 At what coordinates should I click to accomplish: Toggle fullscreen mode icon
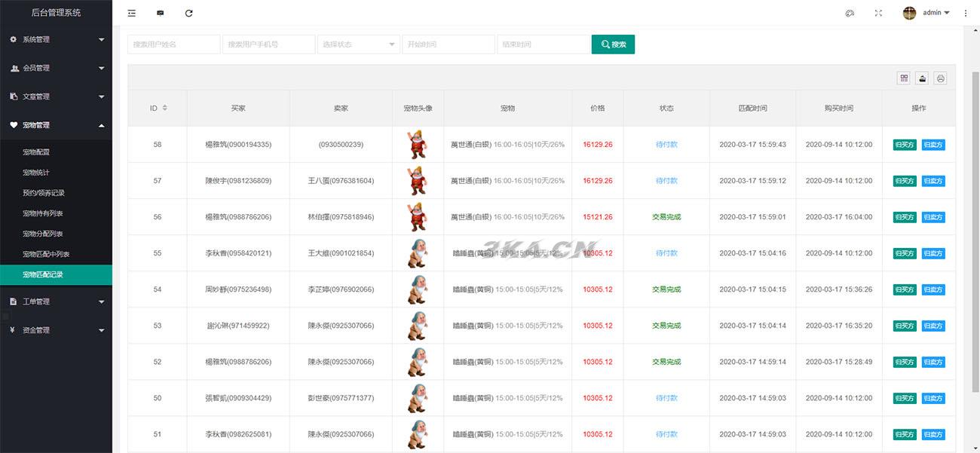[878, 13]
